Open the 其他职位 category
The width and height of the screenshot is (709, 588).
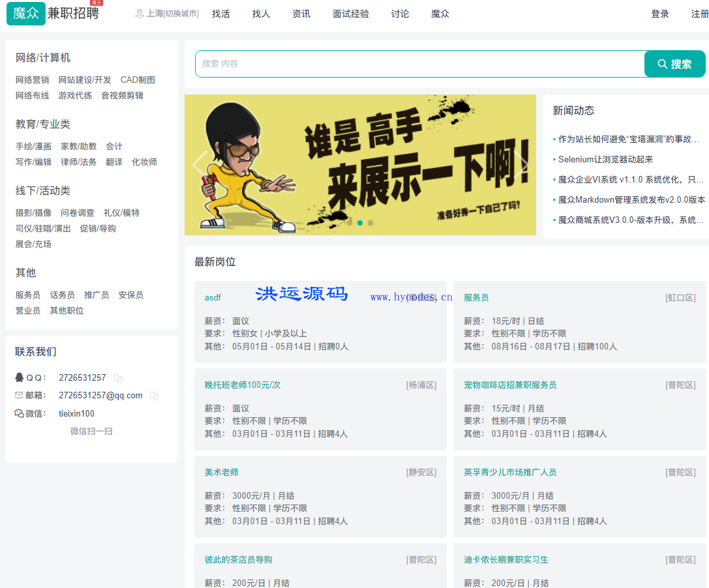pyautogui.click(x=67, y=311)
